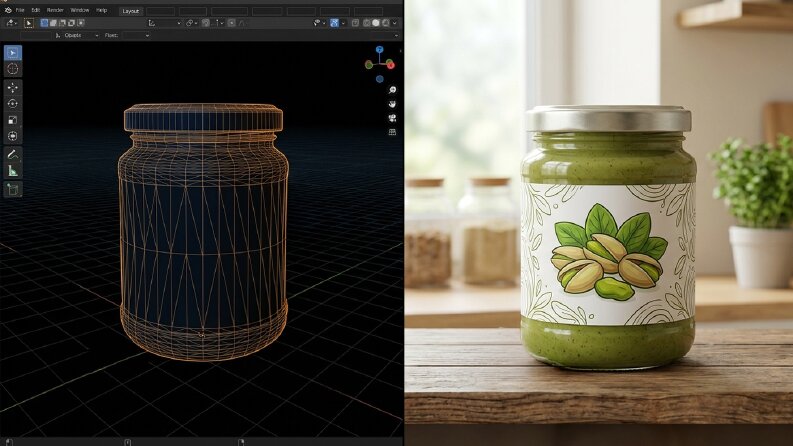Switch to solid viewport shading
This screenshot has height=446, width=793.
tap(376, 23)
